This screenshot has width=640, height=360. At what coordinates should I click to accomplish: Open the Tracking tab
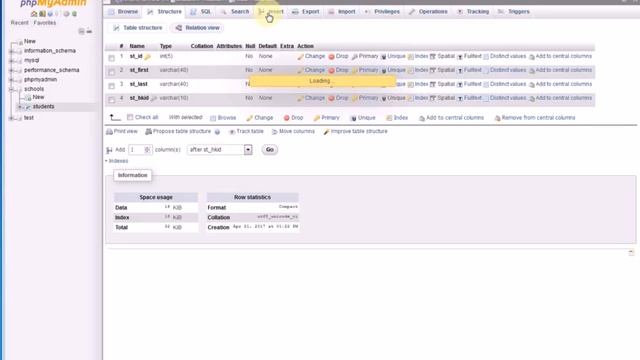(473, 11)
